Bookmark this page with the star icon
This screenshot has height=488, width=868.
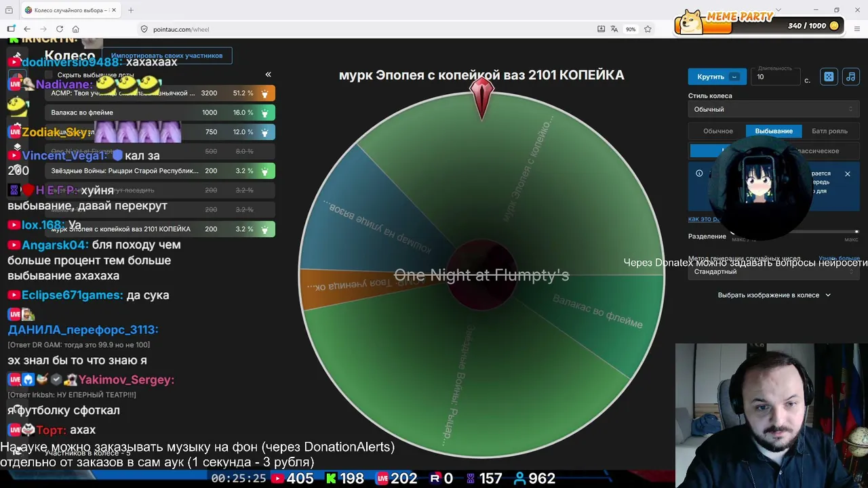coord(648,29)
